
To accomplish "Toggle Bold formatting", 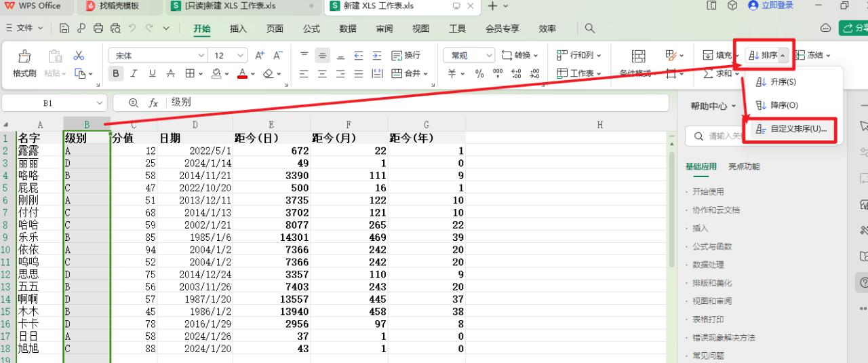I will pos(115,73).
